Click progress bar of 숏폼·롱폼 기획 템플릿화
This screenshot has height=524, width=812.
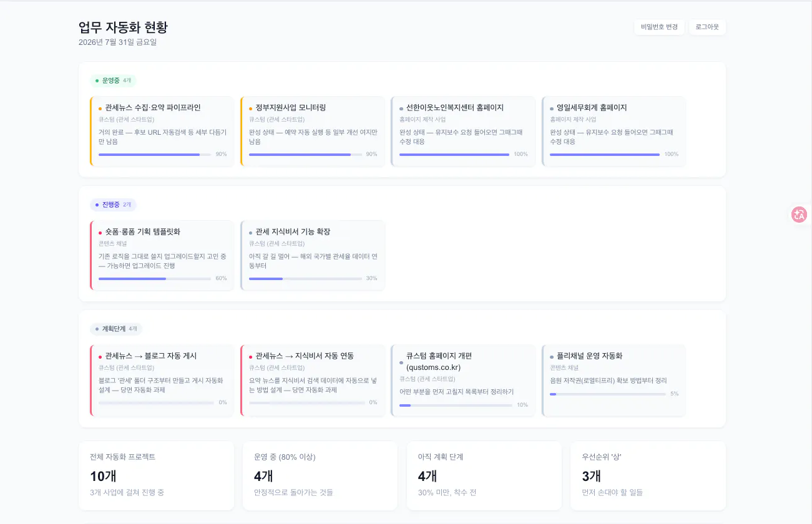pos(155,278)
